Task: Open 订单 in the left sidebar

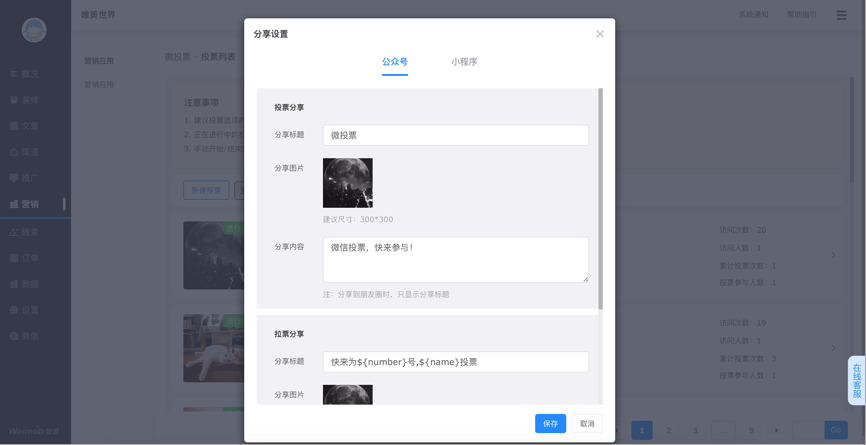Action: click(30, 258)
